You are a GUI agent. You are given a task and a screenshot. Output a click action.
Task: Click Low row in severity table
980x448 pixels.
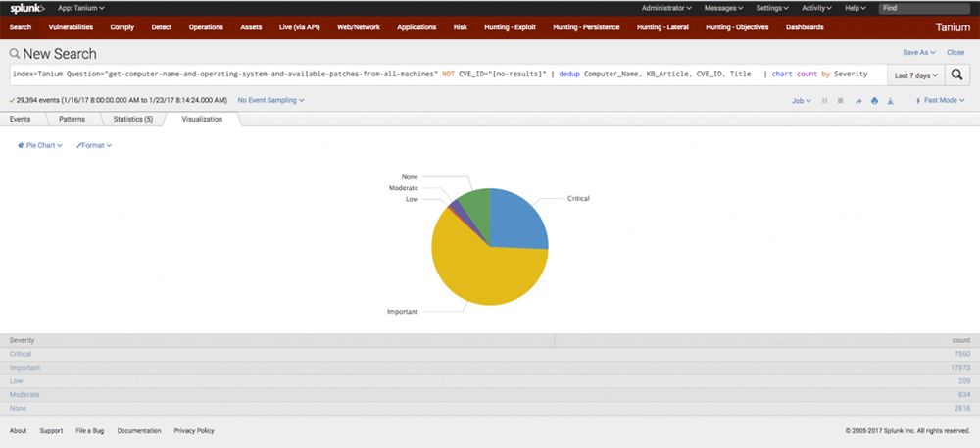489,381
